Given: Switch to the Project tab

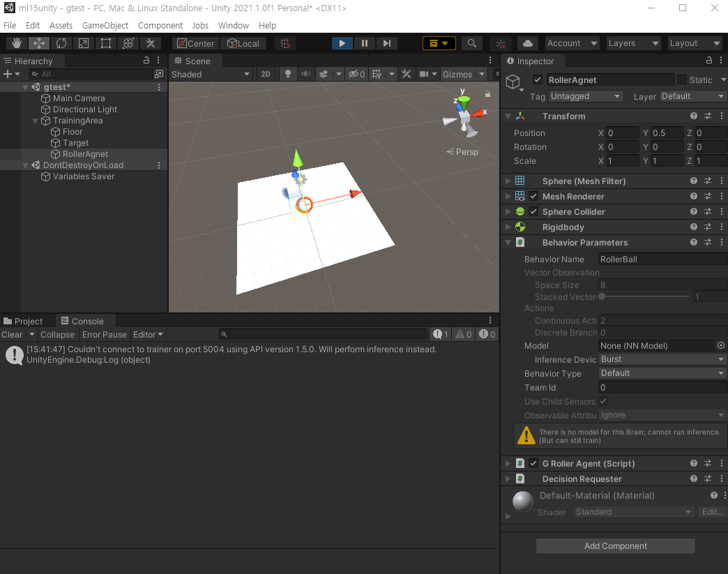Looking at the screenshot, I should (x=23, y=321).
